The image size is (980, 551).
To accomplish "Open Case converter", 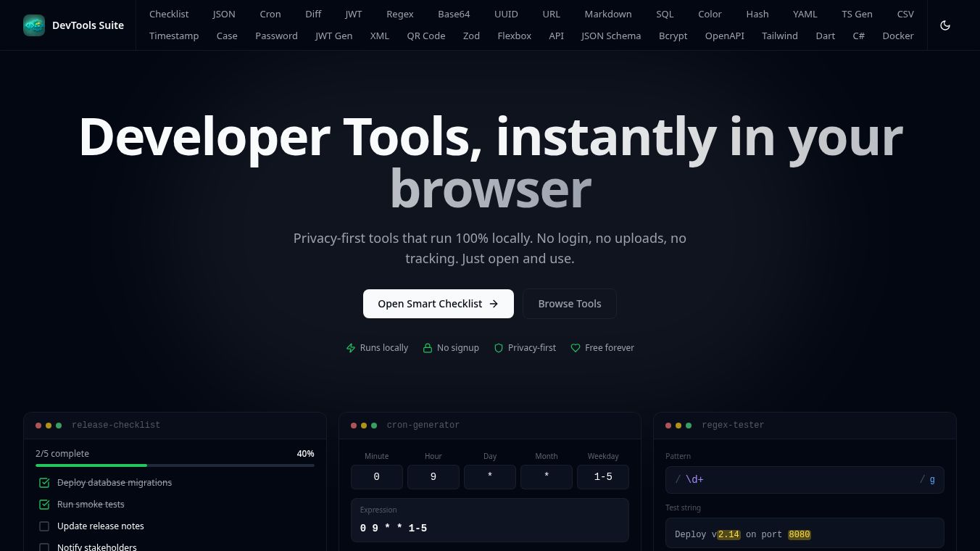I will pyautogui.click(x=227, y=36).
